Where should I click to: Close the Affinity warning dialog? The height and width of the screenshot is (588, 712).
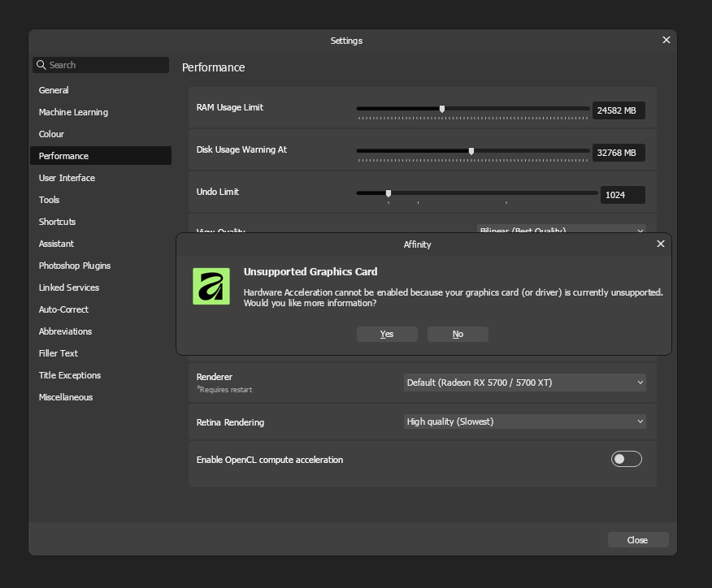tap(660, 244)
